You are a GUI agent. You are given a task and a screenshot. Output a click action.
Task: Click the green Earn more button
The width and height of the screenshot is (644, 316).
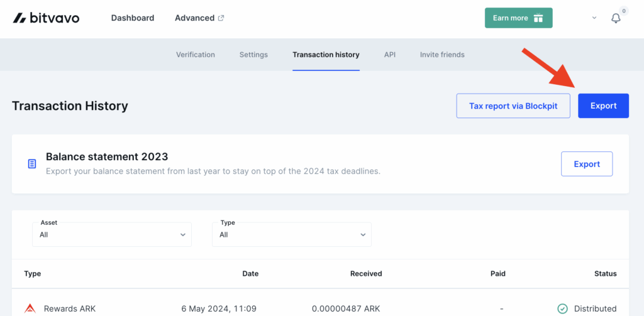518,18
